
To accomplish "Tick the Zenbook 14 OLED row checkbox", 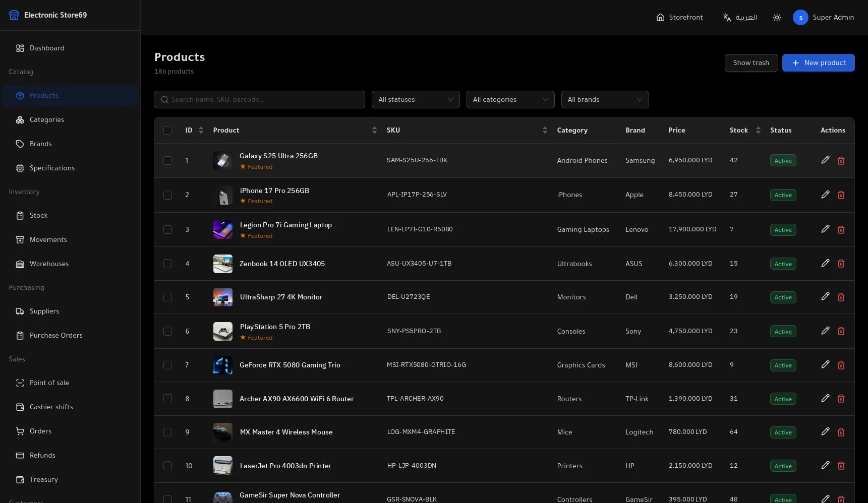I will tap(167, 264).
